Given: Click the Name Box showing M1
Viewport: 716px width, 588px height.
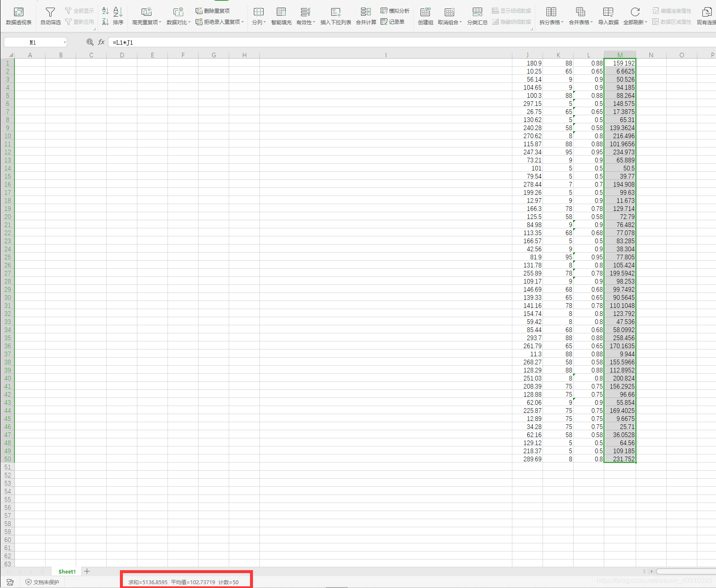Looking at the screenshot, I should (33, 42).
